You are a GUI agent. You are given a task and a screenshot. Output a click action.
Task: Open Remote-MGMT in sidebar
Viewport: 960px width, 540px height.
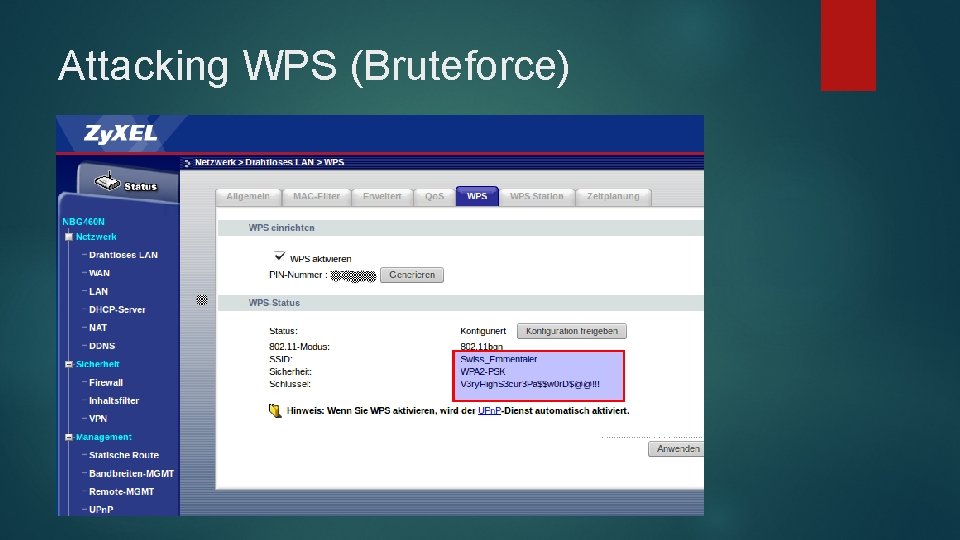pos(121,492)
